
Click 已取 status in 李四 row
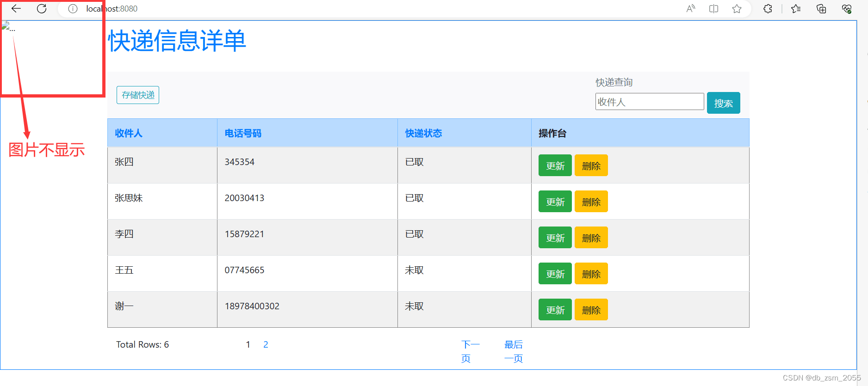[414, 234]
